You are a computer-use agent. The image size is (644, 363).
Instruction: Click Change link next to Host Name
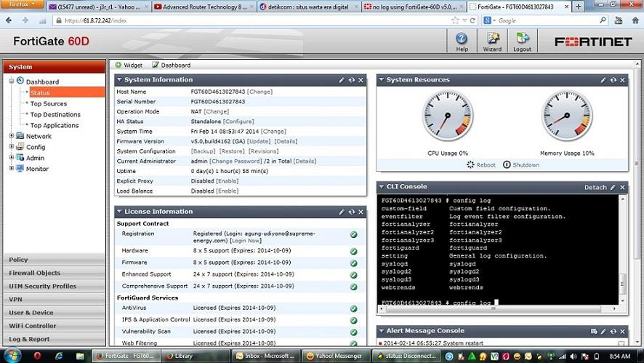click(x=259, y=92)
